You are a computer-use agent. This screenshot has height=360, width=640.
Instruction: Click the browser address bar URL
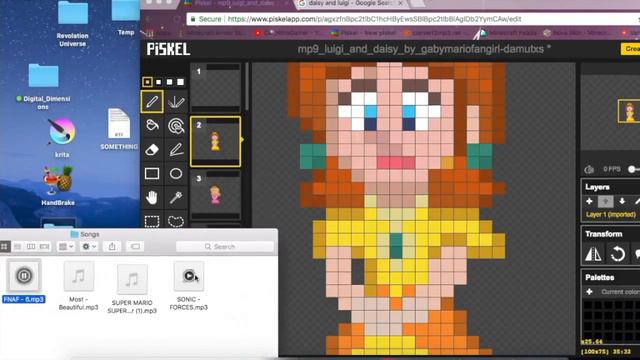[x=374, y=19]
